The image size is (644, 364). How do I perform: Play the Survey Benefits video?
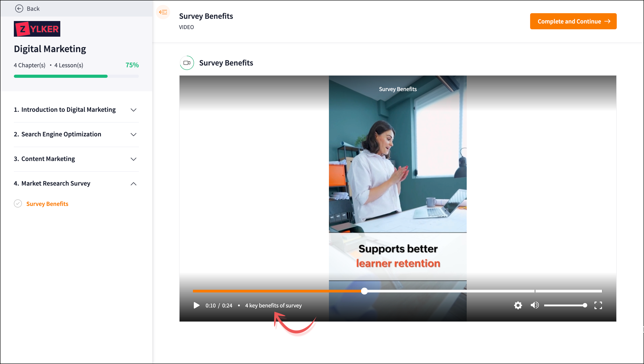(x=197, y=305)
